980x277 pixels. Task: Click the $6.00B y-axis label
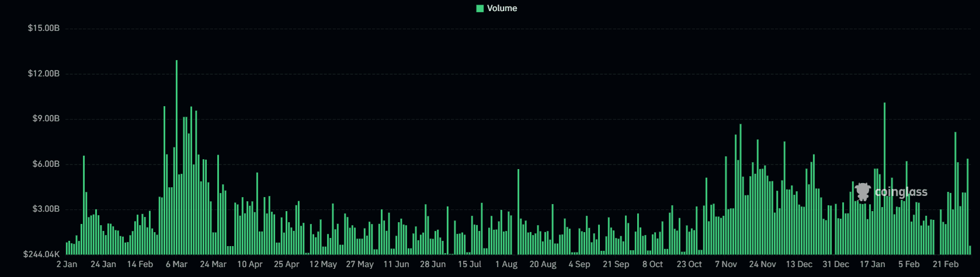(46, 164)
